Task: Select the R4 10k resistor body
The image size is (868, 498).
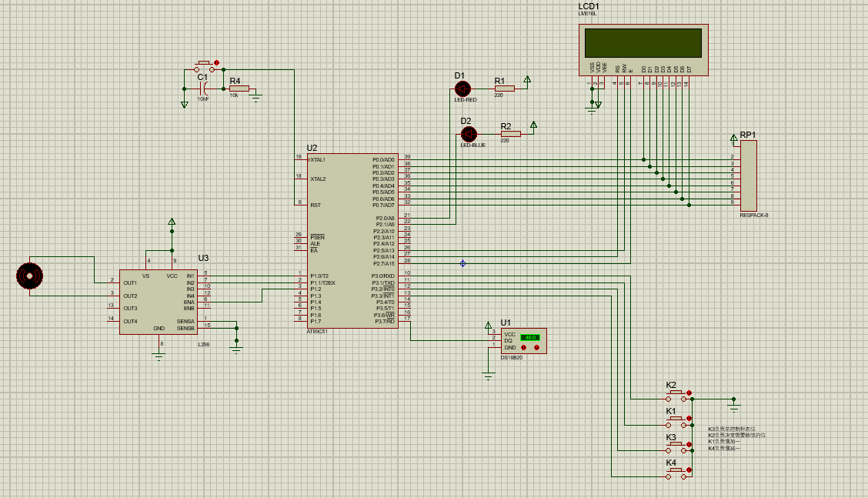Action: pyautogui.click(x=239, y=89)
